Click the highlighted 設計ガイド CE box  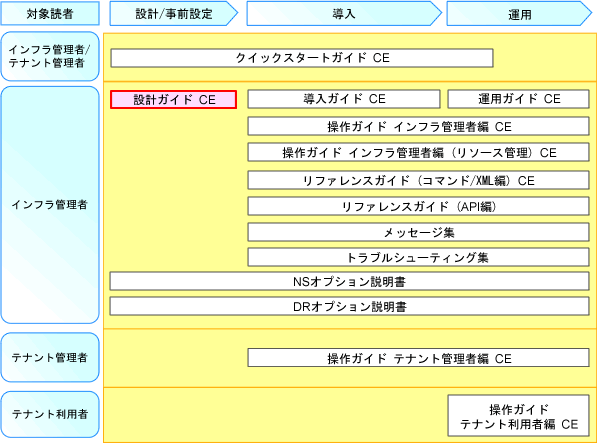click(174, 100)
